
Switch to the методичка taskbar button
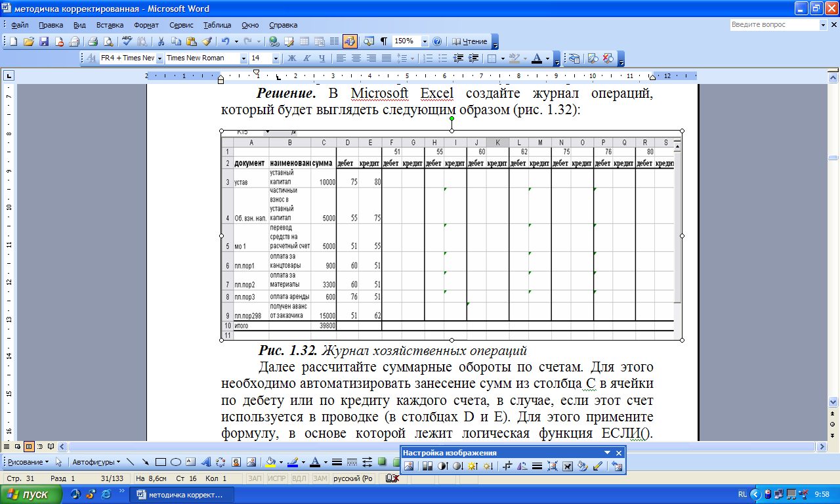(x=181, y=494)
